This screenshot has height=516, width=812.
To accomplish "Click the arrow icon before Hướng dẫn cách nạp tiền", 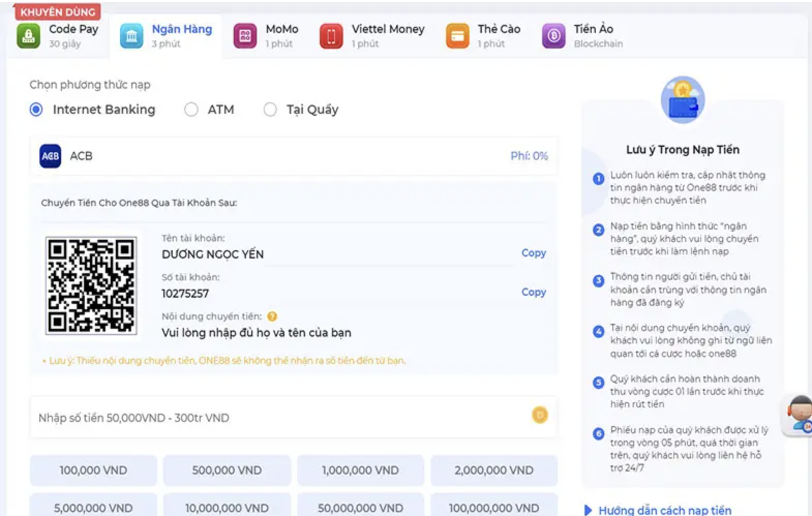I will pyautogui.click(x=588, y=510).
